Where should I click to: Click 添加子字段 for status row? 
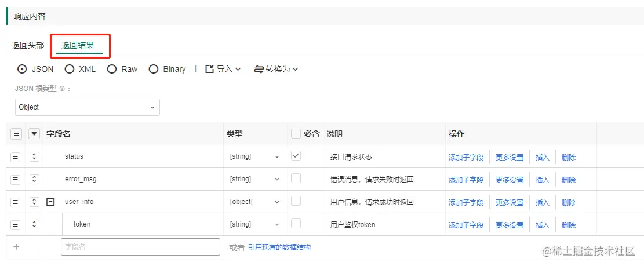coord(466,157)
